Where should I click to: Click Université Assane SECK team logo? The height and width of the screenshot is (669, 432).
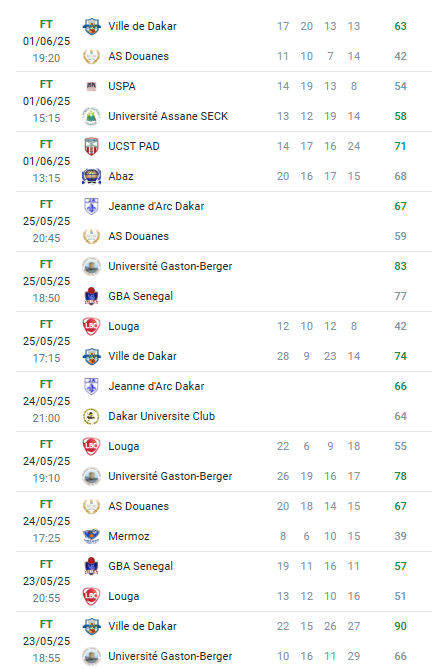(x=91, y=116)
